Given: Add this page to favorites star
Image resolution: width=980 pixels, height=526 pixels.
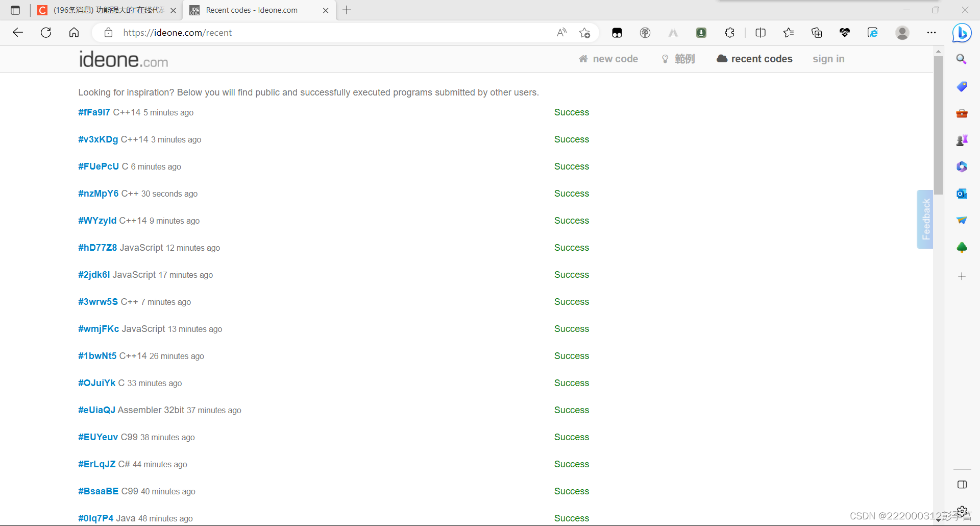Looking at the screenshot, I should (585, 33).
